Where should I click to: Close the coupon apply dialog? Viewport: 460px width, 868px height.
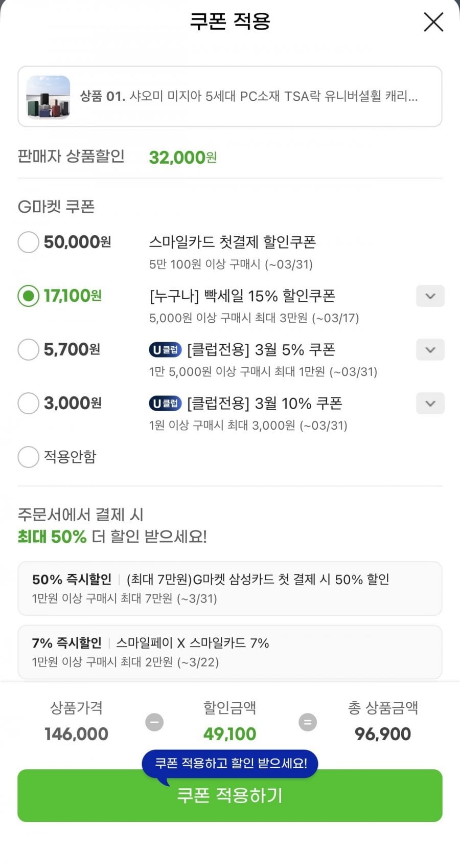(433, 22)
